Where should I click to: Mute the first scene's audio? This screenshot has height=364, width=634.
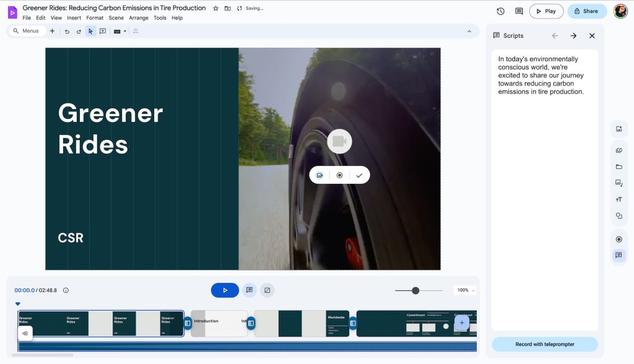click(x=25, y=333)
